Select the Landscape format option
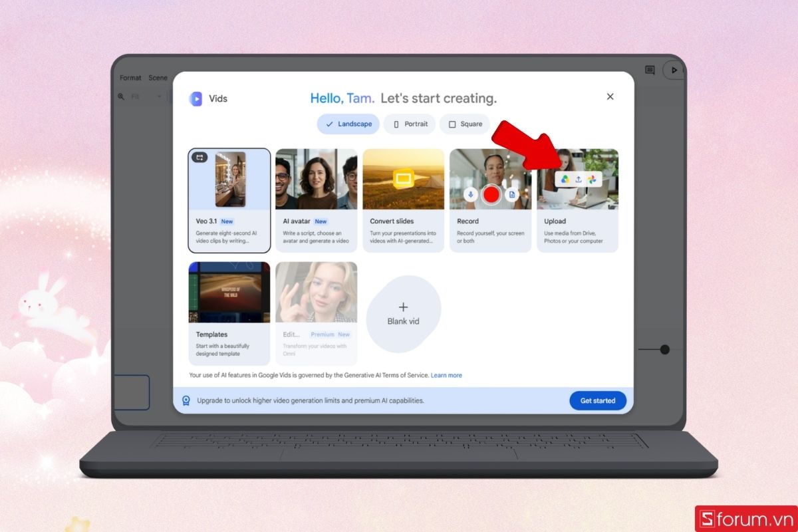 348,124
